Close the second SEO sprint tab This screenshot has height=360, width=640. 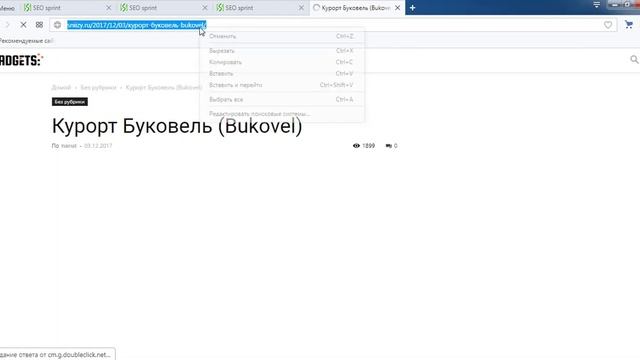(x=204, y=8)
